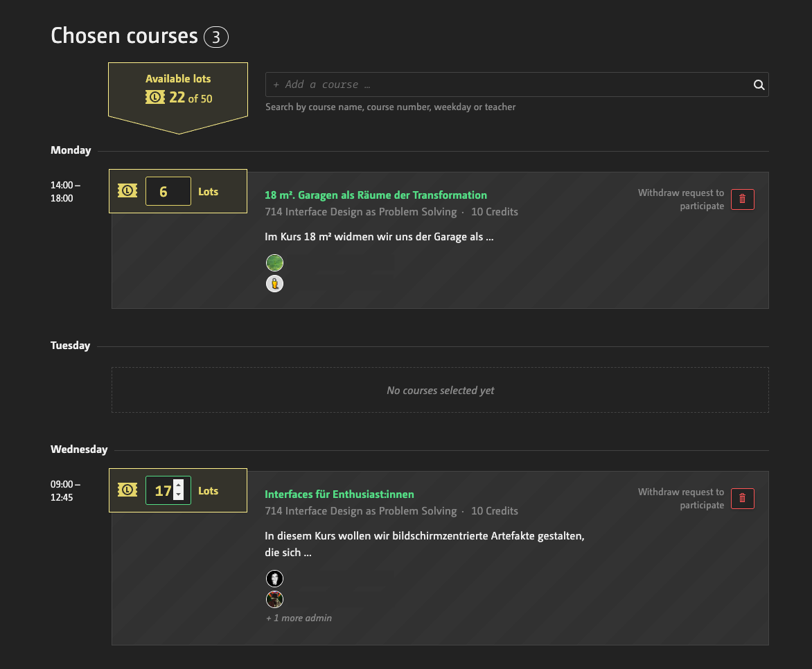The height and width of the screenshot is (669, 812).
Task: Open the yellow figure avatar of Garagen course
Action: click(274, 284)
